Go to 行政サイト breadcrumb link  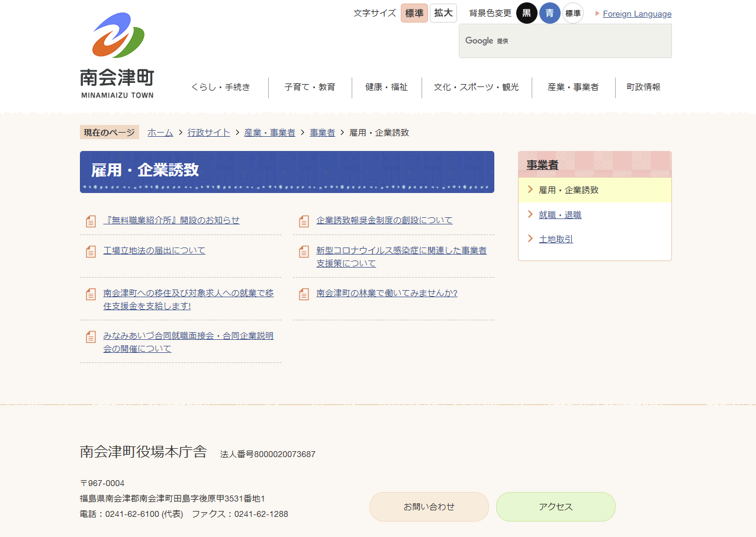pyautogui.click(x=209, y=133)
